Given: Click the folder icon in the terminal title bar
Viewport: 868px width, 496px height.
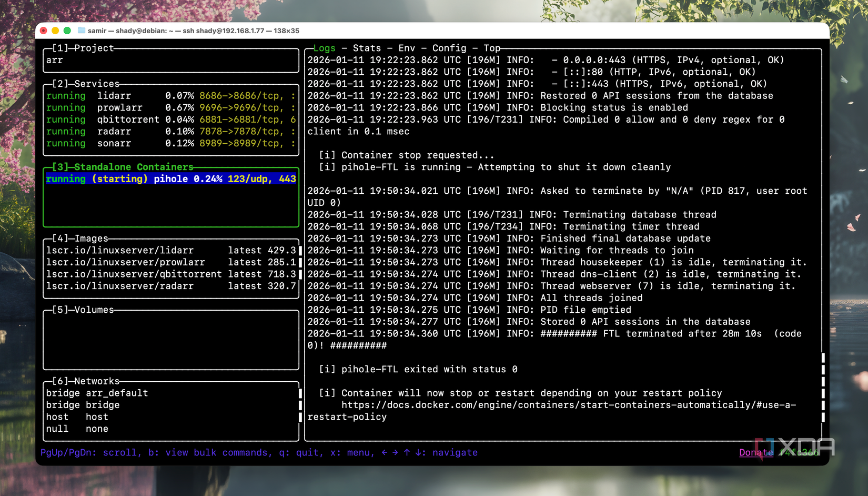Looking at the screenshot, I should click(x=80, y=31).
